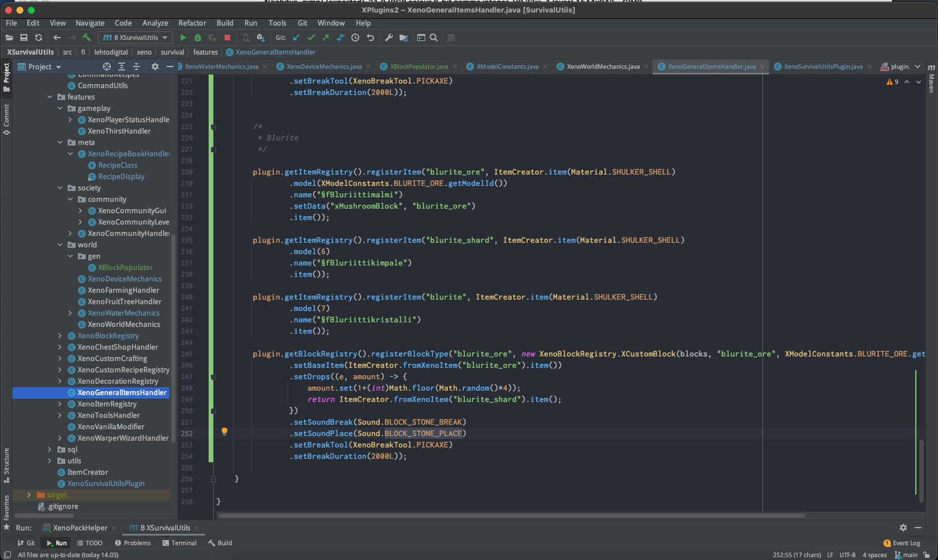Commit changes with the Git green checkmark
Image resolution: width=938 pixels, height=560 pixels.
(311, 38)
